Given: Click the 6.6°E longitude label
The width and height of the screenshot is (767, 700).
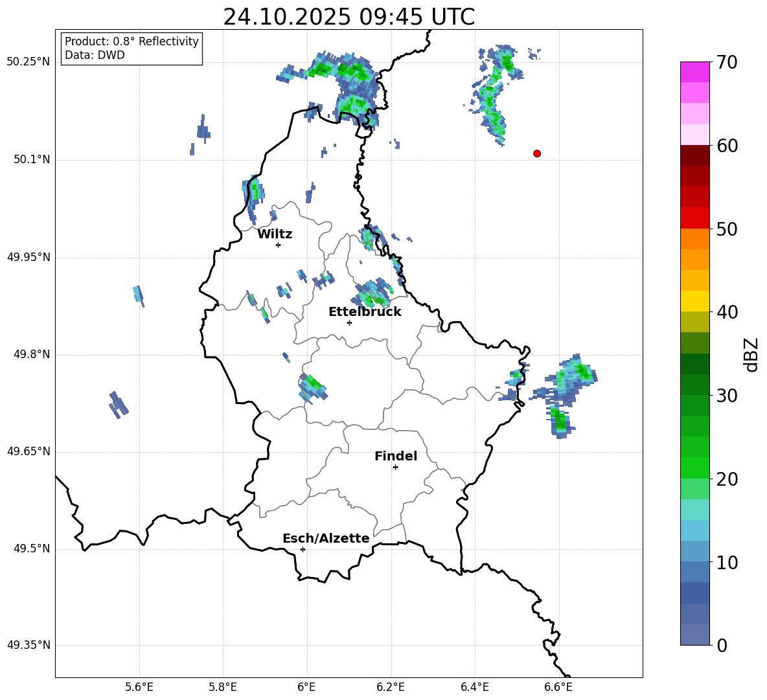Looking at the screenshot, I should point(558,687).
